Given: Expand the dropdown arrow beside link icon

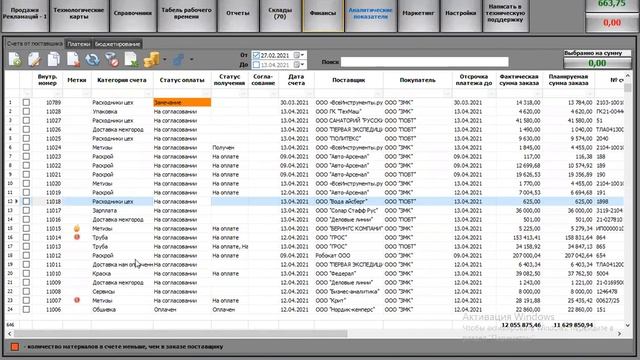Looking at the screenshot, I should point(191,60).
